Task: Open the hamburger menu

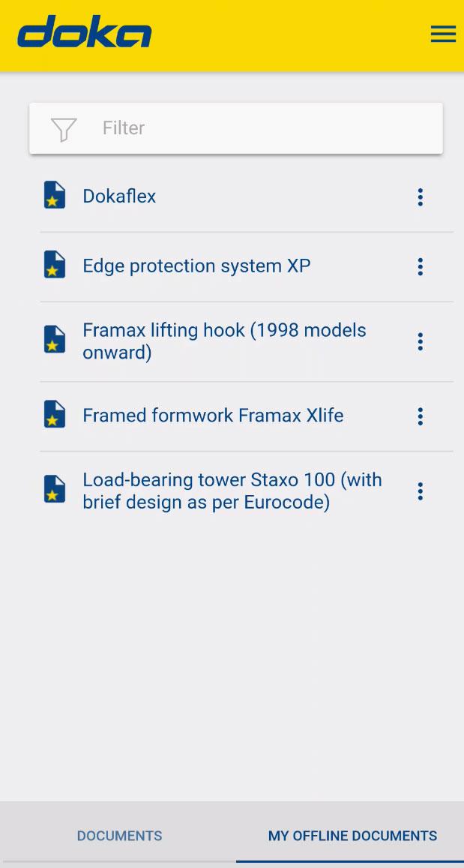Action: [x=443, y=35]
